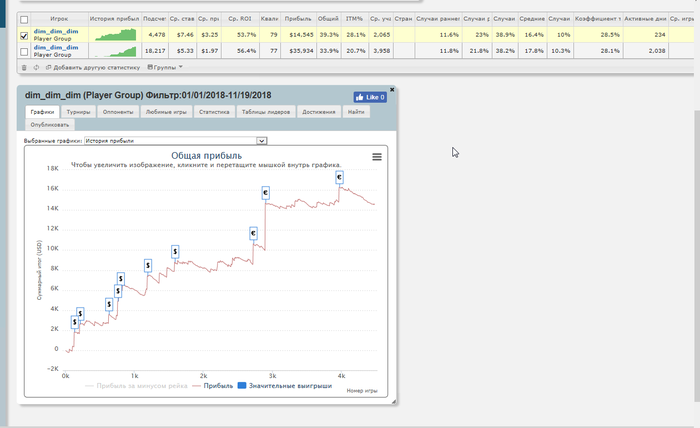Open the chart hamburger menu
Screen dimensions: 700x428
377,157
